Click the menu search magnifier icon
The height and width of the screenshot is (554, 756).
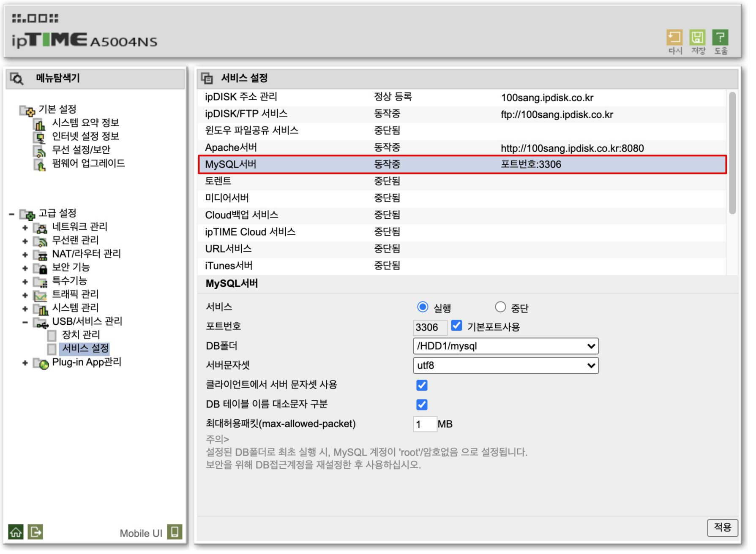pos(17,79)
